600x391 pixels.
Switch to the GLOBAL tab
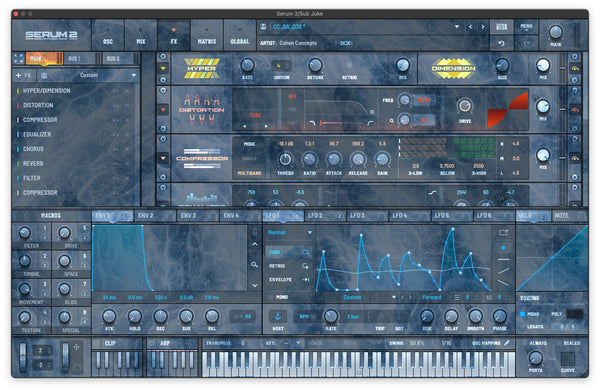coord(240,36)
